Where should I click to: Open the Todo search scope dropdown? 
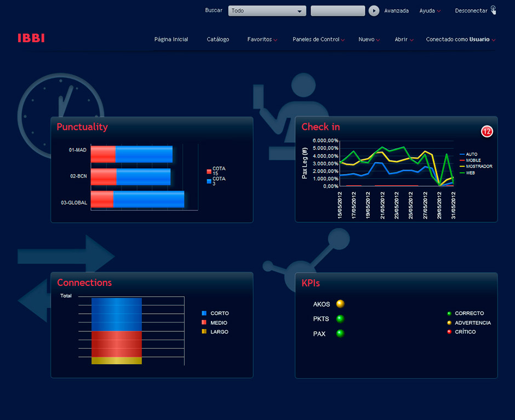pos(267,10)
